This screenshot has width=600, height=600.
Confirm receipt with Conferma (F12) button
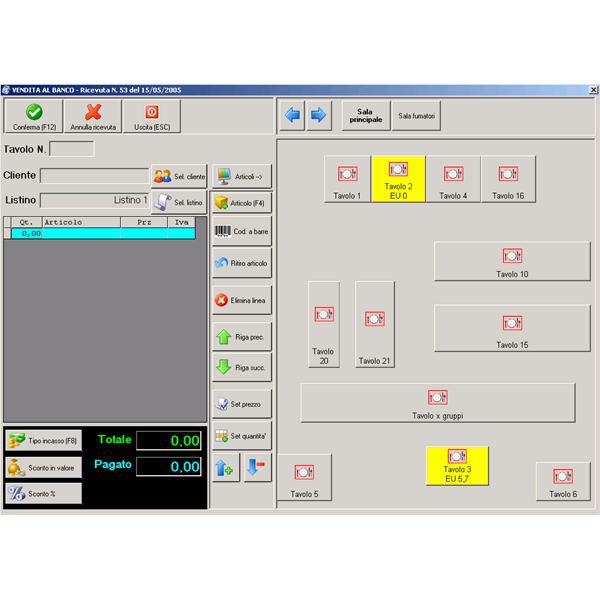click(34, 117)
